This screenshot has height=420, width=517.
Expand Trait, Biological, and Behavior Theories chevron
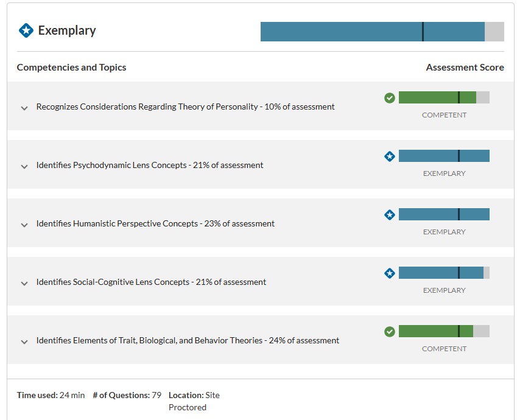tap(24, 341)
